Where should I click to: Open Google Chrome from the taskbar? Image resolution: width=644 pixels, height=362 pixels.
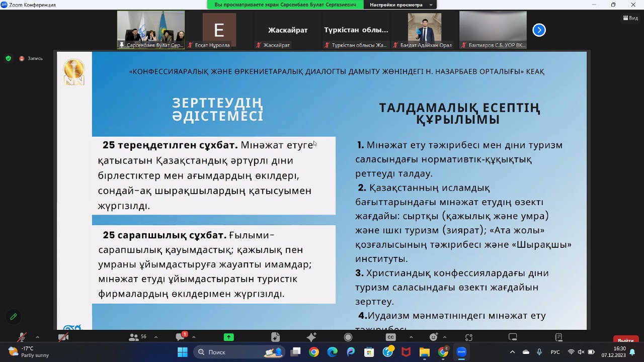coord(314,352)
